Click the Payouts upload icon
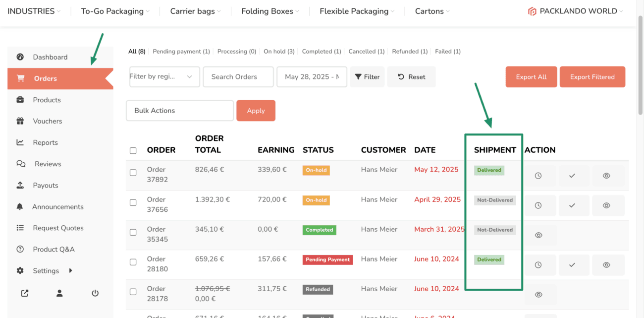Image resolution: width=644 pixels, height=318 pixels. (x=20, y=185)
